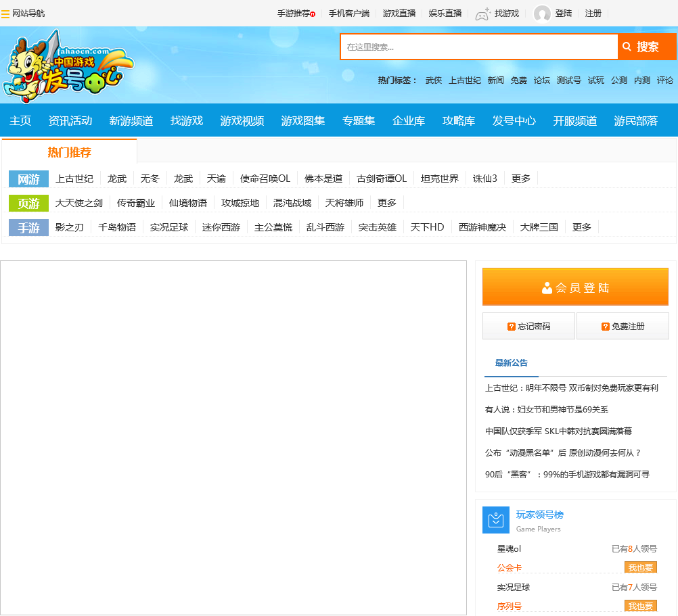The width and height of the screenshot is (678, 616).
Task: Open the 游戏图集 navigation item
Action: [302, 120]
